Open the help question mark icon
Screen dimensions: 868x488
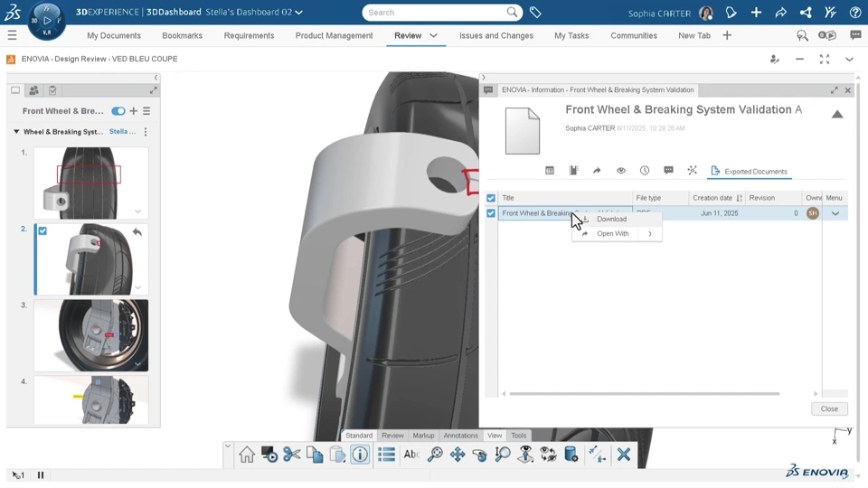click(x=855, y=12)
